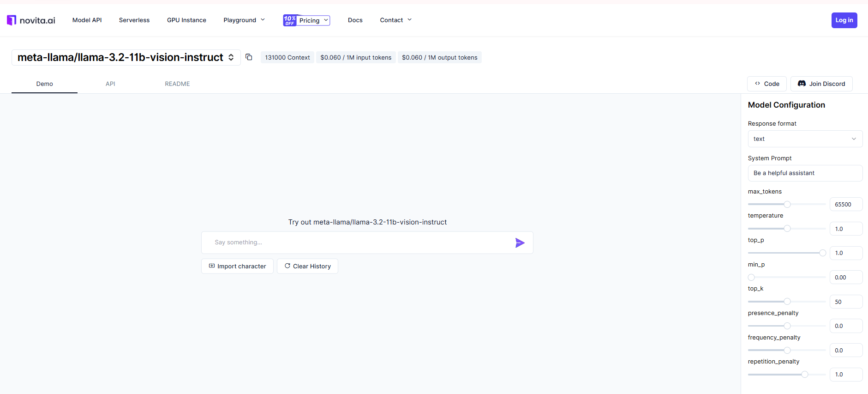Copy the model name with copy icon
The image size is (868, 394).
coord(249,57)
